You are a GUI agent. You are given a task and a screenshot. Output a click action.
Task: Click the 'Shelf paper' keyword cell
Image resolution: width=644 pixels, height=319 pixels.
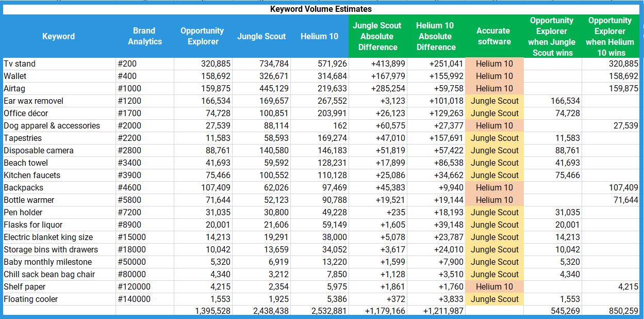(59, 287)
